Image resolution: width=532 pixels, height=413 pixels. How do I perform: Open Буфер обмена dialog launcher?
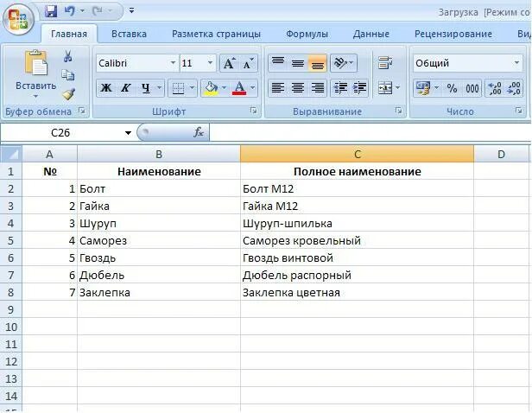(x=82, y=111)
